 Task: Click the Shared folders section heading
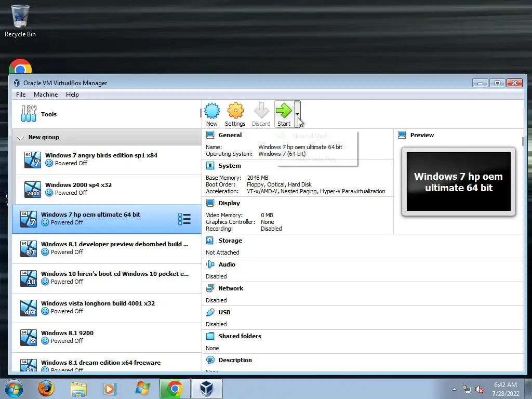click(x=240, y=336)
